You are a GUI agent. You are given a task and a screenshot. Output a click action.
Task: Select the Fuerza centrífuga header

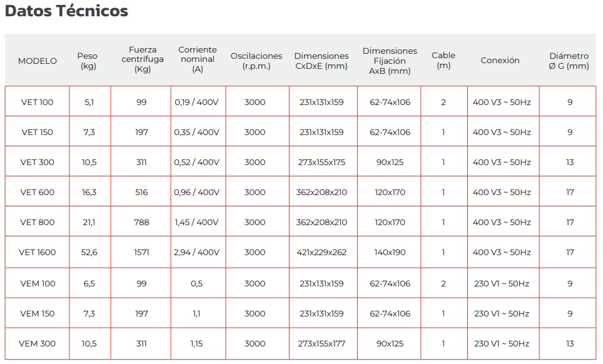(142, 59)
